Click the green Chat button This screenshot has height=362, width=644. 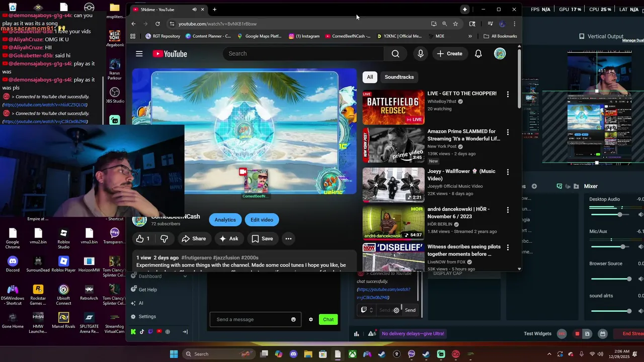(328, 319)
